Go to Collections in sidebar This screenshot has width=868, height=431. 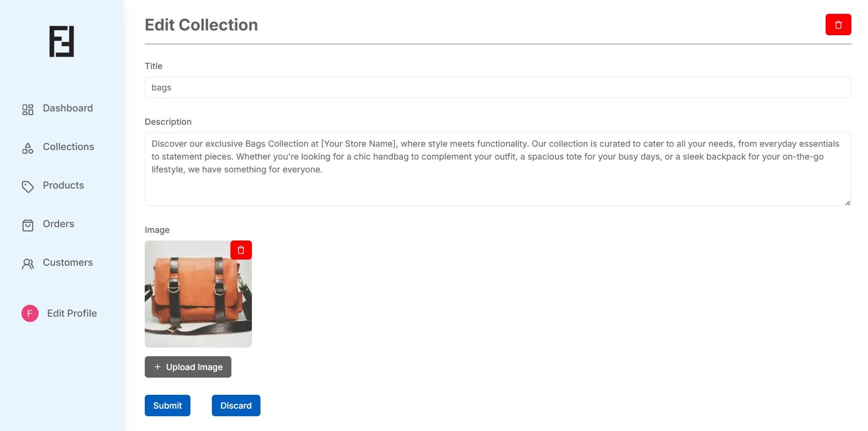click(x=69, y=147)
